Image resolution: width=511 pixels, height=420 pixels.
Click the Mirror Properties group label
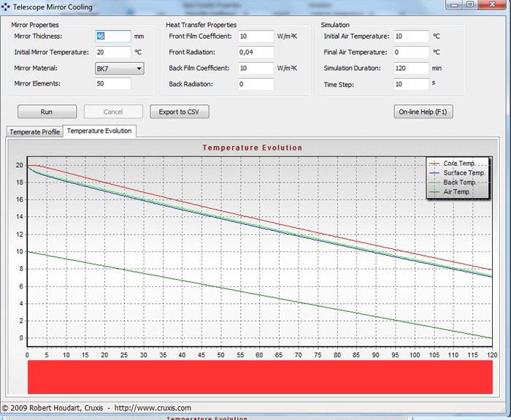35,25
